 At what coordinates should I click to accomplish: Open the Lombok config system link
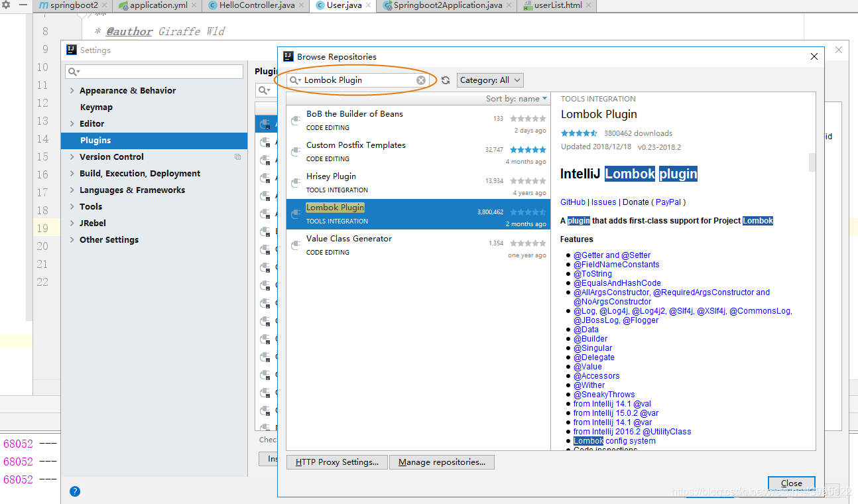click(x=615, y=441)
